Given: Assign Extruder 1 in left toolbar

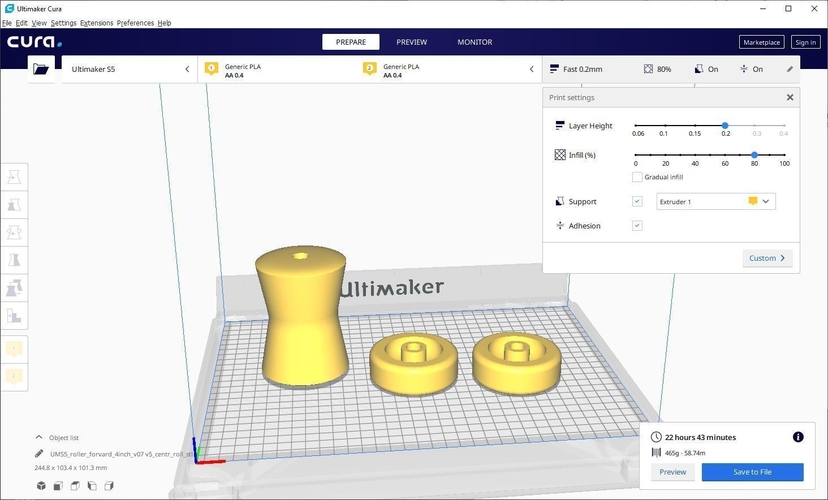Looking at the screenshot, I should pyautogui.click(x=14, y=348).
